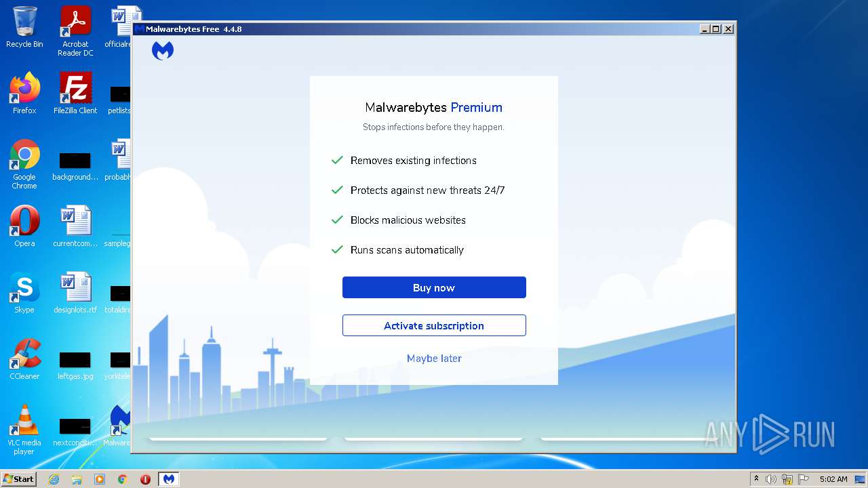
Task: Click 'Blocks malicious websites' text
Action: (408, 220)
